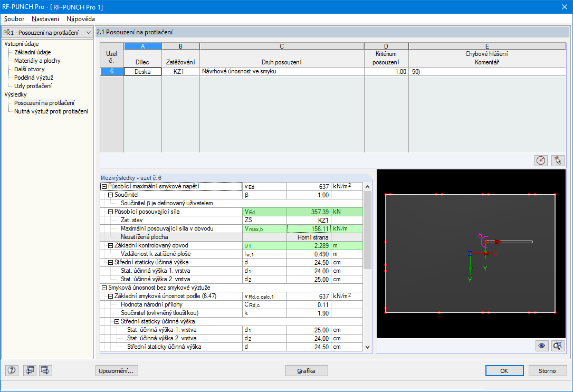Click node 6 marker in graphic view
This screenshot has height=392, width=573.
click(484, 241)
